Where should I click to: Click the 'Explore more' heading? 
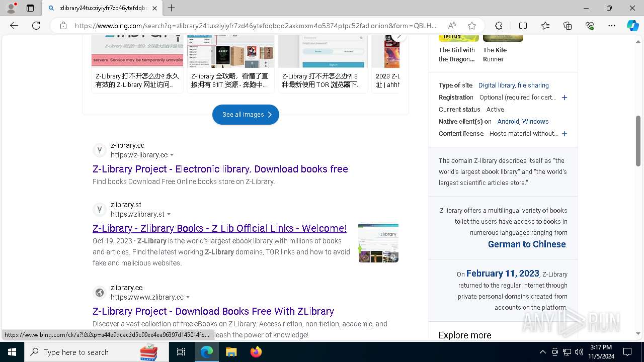coord(465,335)
